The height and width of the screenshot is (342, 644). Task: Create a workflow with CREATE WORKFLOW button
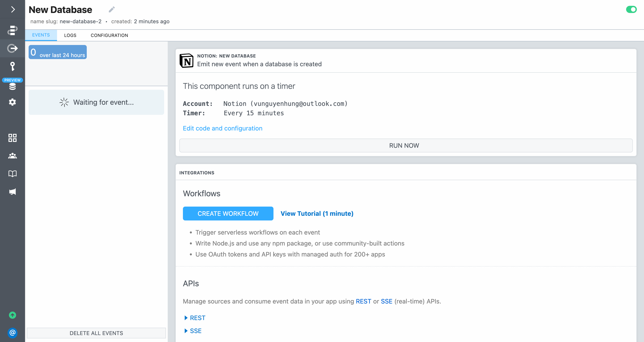pyautogui.click(x=228, y=213)
